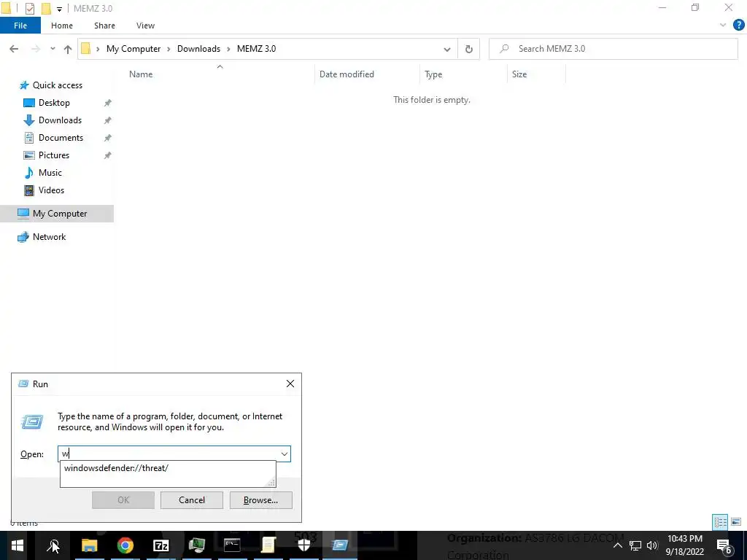Click My Computer in address breadcrumb

pyautogui.click(x=133, y=49)
